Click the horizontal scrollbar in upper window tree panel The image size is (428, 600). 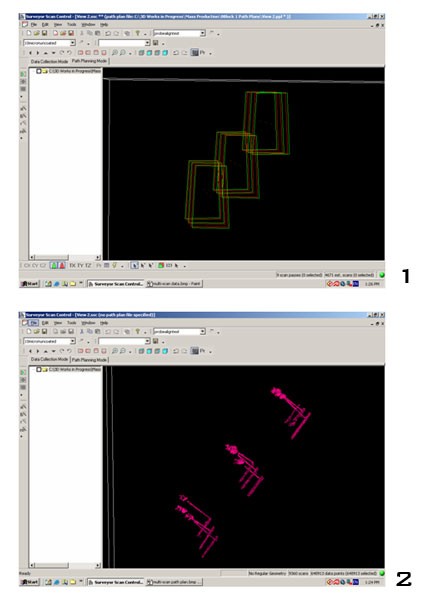coord(65,258)
